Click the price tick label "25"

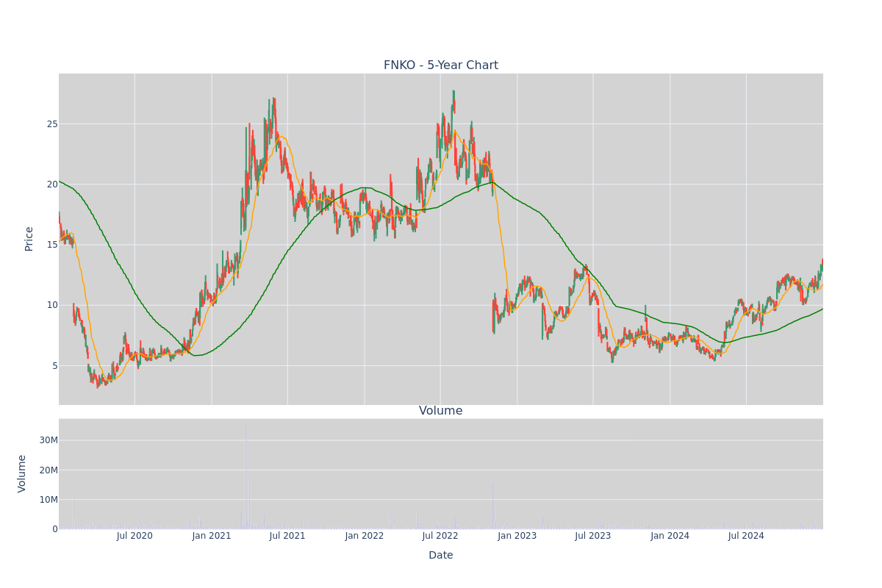(x=52, y=123)
